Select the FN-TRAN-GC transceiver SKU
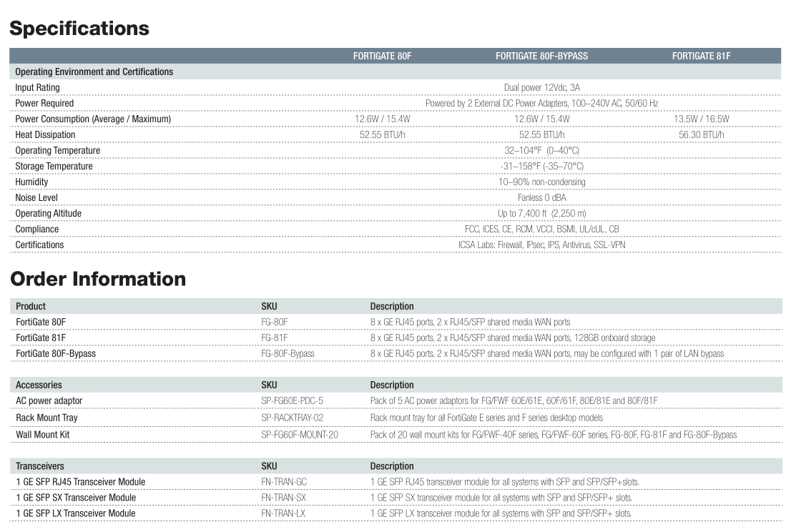This screenshot has height=532, width=791. [284, 482]
